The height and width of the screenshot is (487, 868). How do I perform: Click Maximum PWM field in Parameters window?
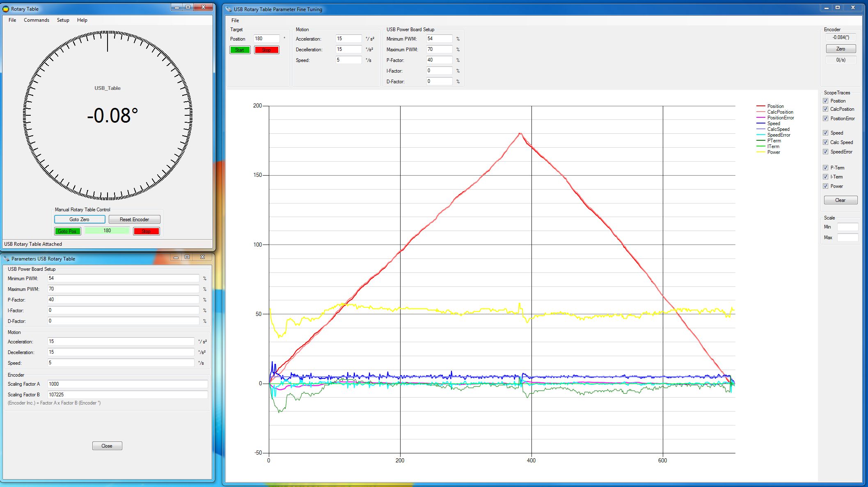[x=123, y=289]
